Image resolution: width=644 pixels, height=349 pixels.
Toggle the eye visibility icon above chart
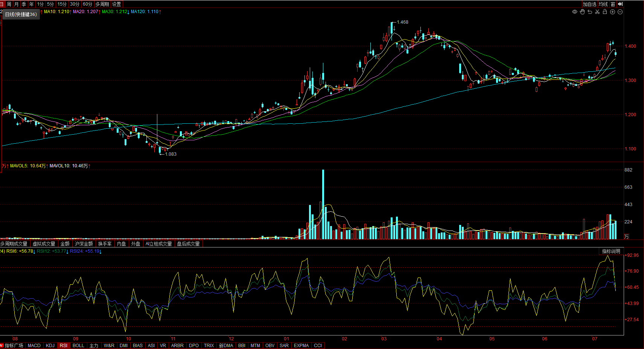click(x=575, y=12)
